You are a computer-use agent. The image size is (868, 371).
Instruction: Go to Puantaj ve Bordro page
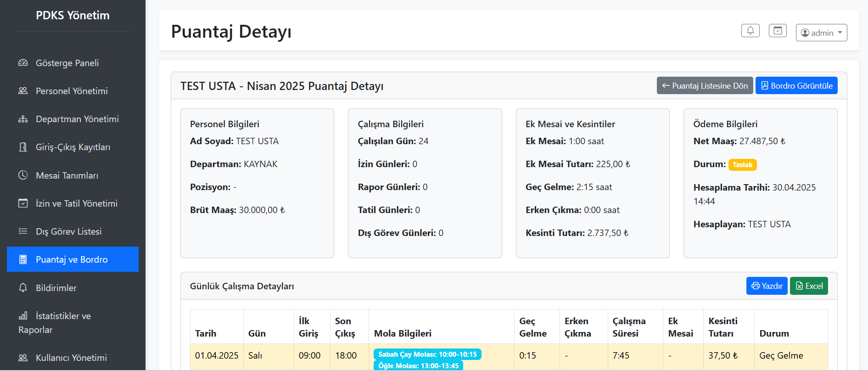(72, 259)
